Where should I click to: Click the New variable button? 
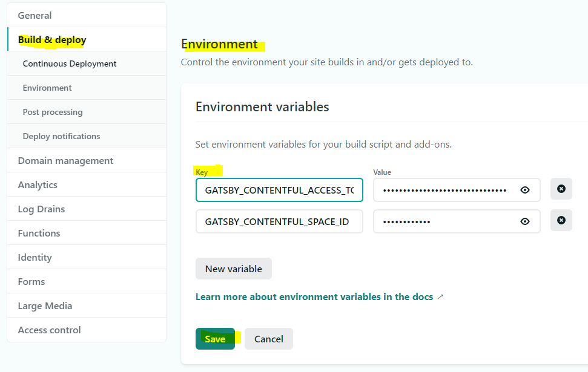(x=234, y=269)
